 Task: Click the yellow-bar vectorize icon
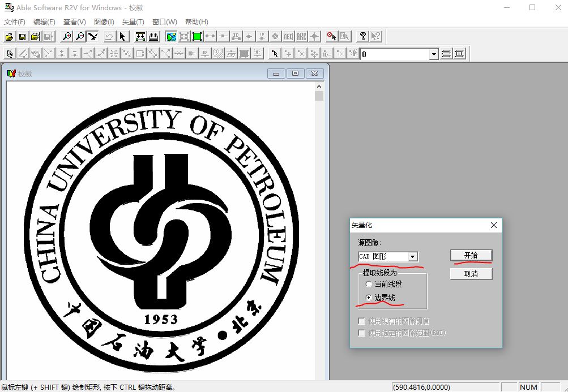pyautogui.click(x=140, y=37)
